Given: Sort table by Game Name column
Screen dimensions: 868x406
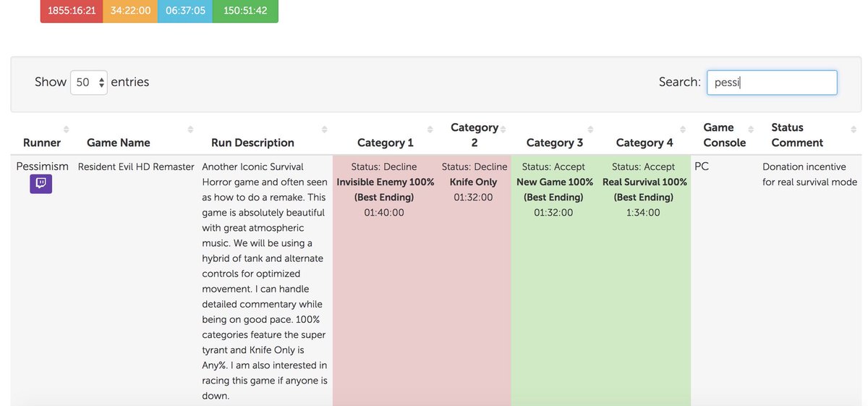Looking at the screenshot, I should [137, 135].
